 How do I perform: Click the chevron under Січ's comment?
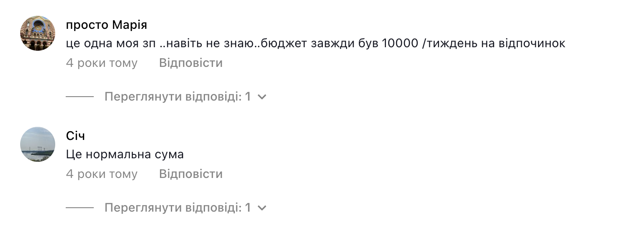pyautogui.click(x=262, y=208)
